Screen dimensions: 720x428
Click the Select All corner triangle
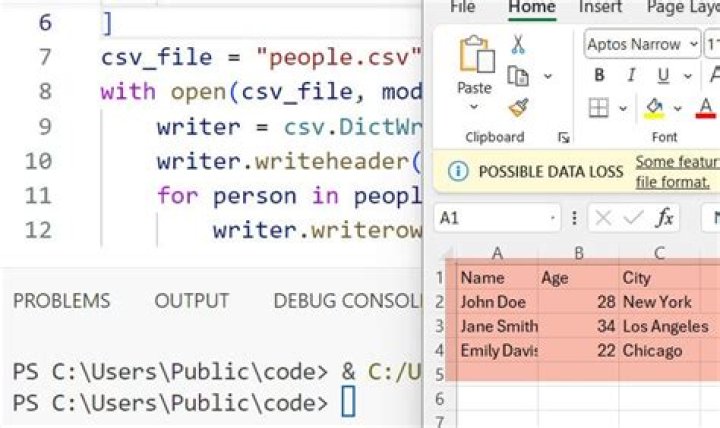[448, 253]
